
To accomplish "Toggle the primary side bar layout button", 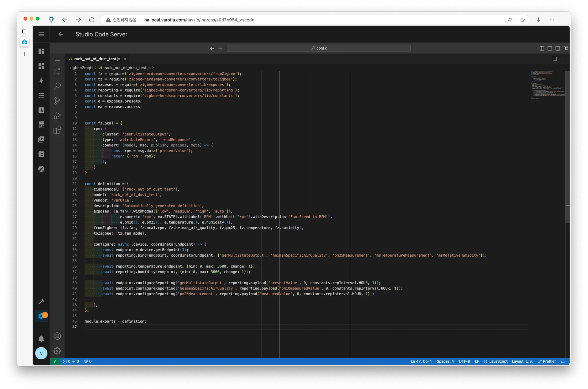I will click(542, 48).
